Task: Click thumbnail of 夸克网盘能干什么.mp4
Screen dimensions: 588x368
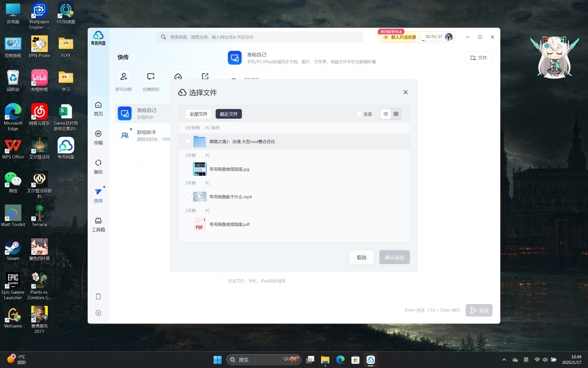Action: 200,197
